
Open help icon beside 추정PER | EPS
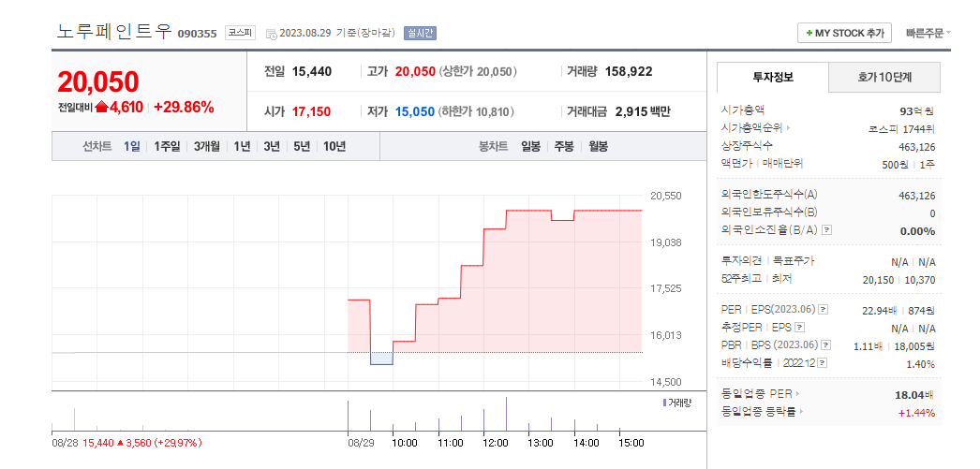(x=799, y=328)
